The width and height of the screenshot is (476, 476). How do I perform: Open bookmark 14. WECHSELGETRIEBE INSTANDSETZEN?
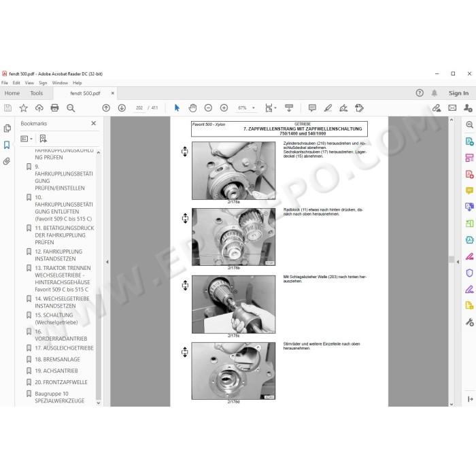(62, 302)
